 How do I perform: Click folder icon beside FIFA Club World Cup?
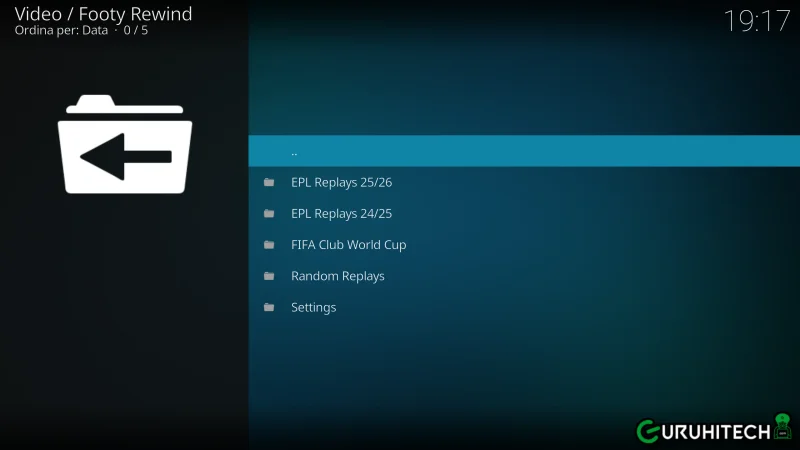269,245
